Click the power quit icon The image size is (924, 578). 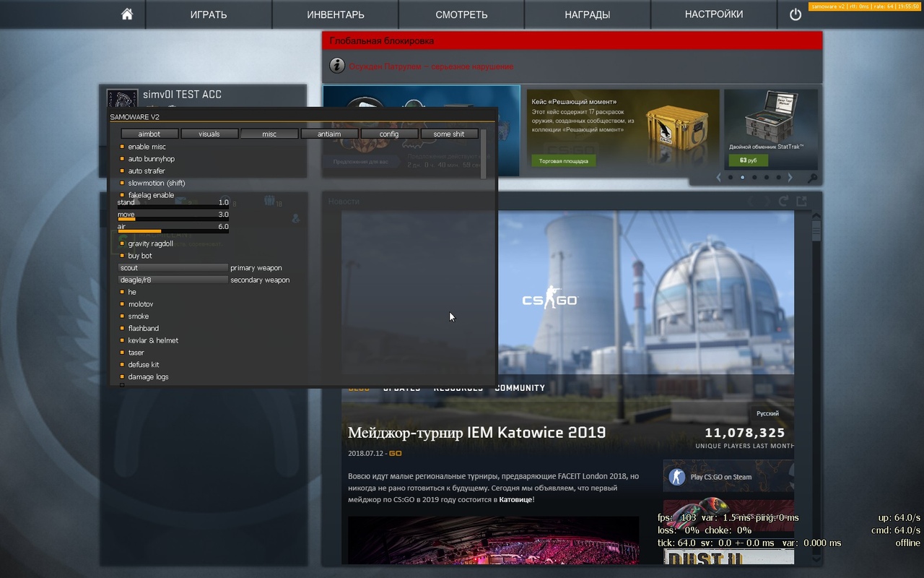(x=796, y=14)
